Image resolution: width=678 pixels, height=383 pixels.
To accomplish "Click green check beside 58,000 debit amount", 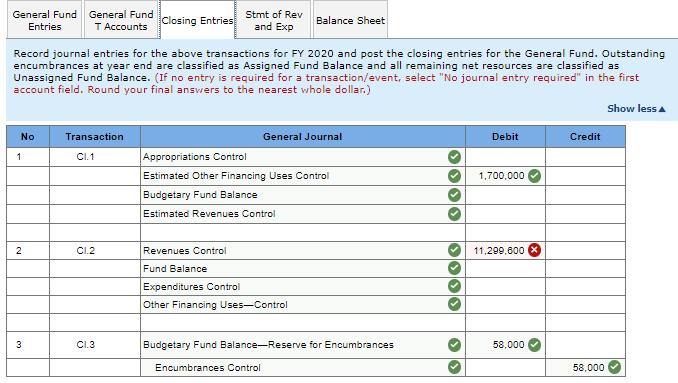I will tap(534, 345).
